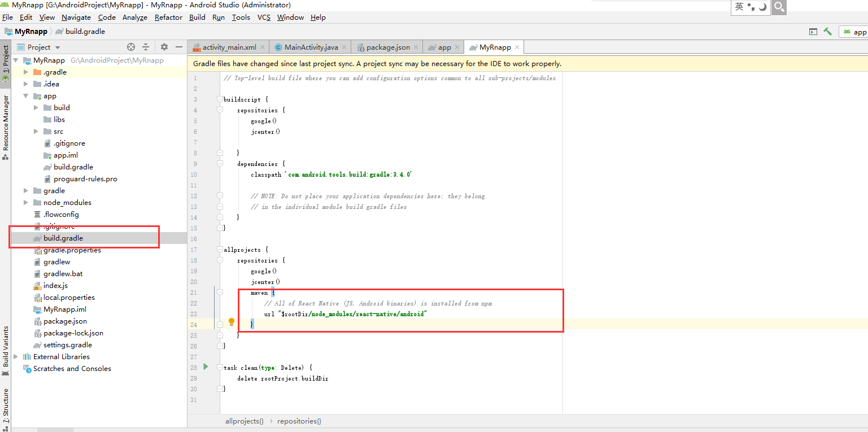Open the Code menu
This screenshot has width=868, height=432.
click(107, 18)
